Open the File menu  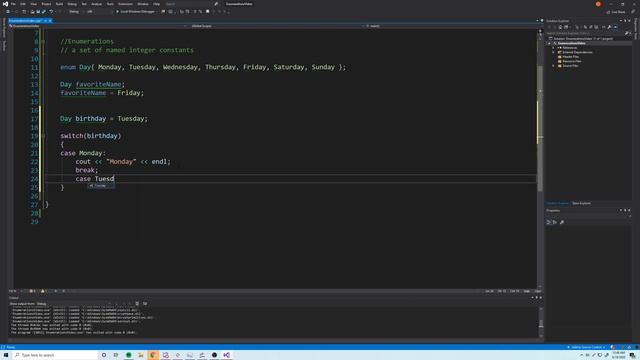pos(13,4)
